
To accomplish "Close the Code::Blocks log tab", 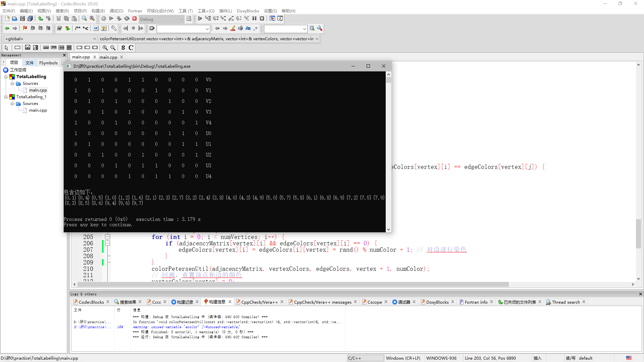I will [108, 302].
